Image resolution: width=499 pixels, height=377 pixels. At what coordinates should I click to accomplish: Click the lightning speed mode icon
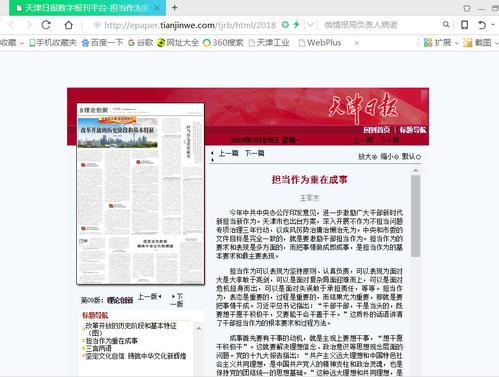click(x=296, y=24)
